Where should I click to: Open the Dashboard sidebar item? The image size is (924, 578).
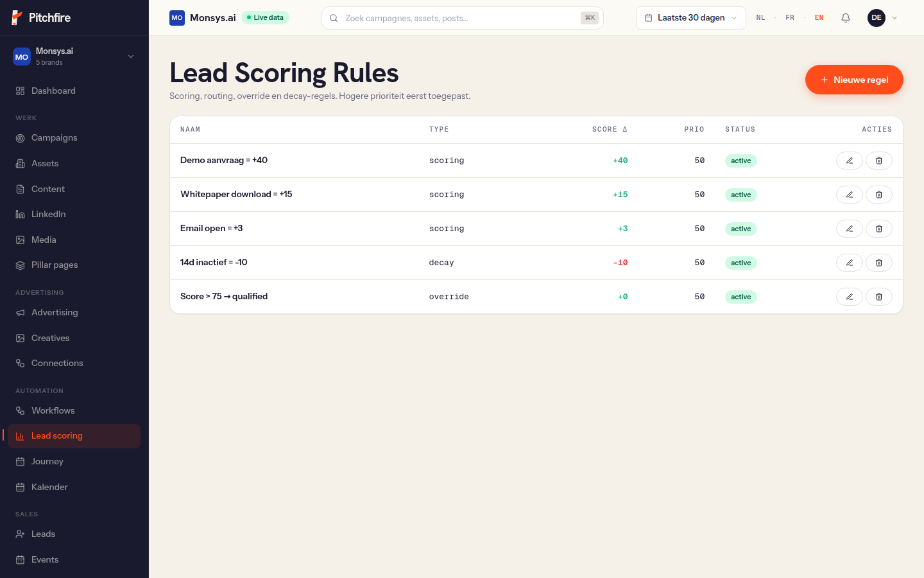(x=74, y=91)
